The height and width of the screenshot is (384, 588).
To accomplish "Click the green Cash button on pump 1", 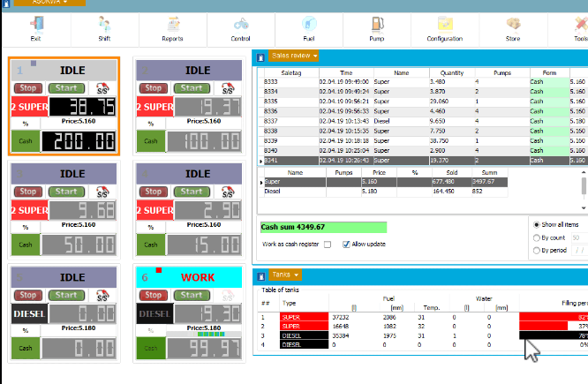I will [26, 141].
